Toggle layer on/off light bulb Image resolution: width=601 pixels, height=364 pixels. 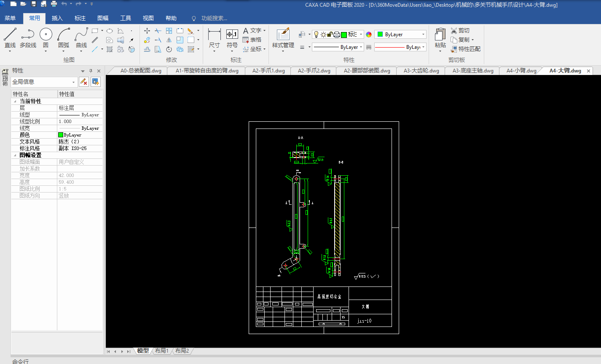[316, 35]
